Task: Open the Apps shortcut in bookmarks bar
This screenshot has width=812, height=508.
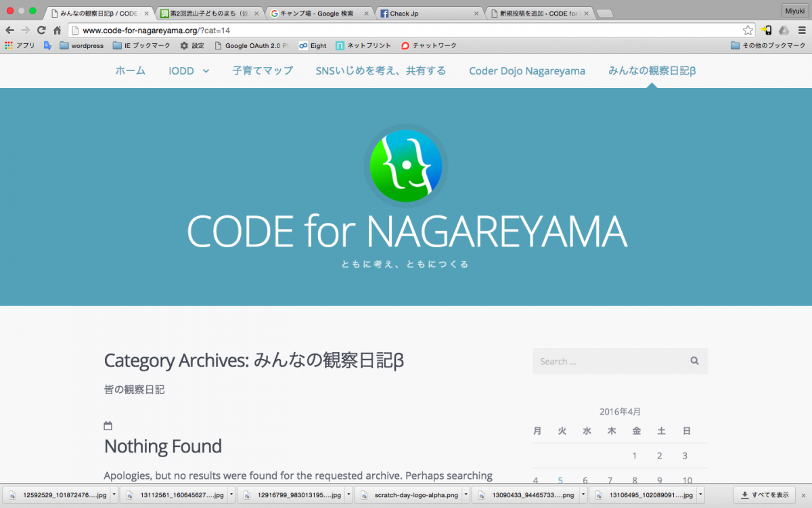Action: coord(20,45)
